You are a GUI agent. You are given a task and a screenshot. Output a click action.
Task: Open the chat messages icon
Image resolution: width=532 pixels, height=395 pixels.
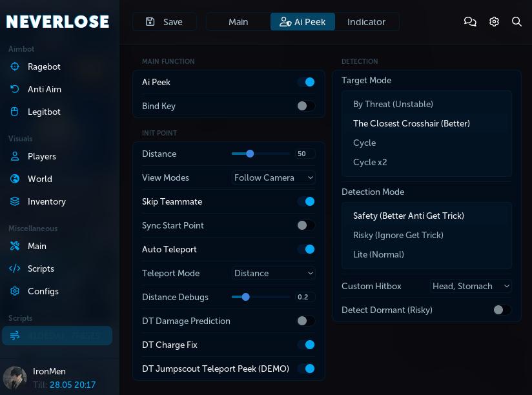(x=470, y=21)
